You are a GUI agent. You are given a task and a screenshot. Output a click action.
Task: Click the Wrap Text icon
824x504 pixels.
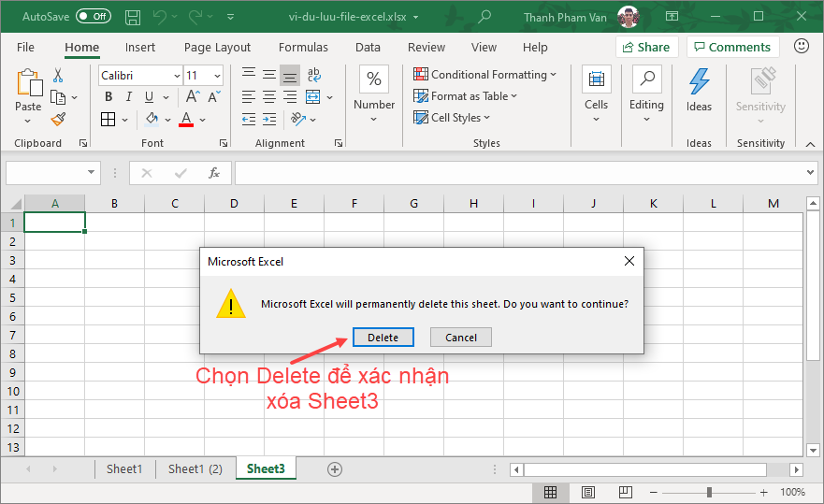[x=313, y=75]
